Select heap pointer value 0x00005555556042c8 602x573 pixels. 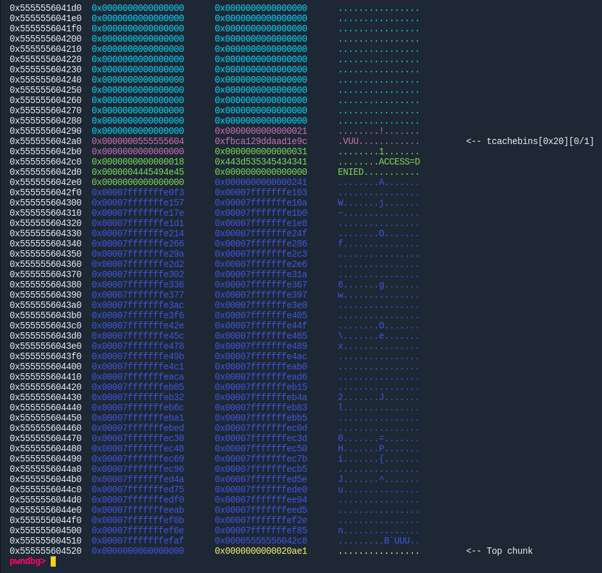point(261,541)
